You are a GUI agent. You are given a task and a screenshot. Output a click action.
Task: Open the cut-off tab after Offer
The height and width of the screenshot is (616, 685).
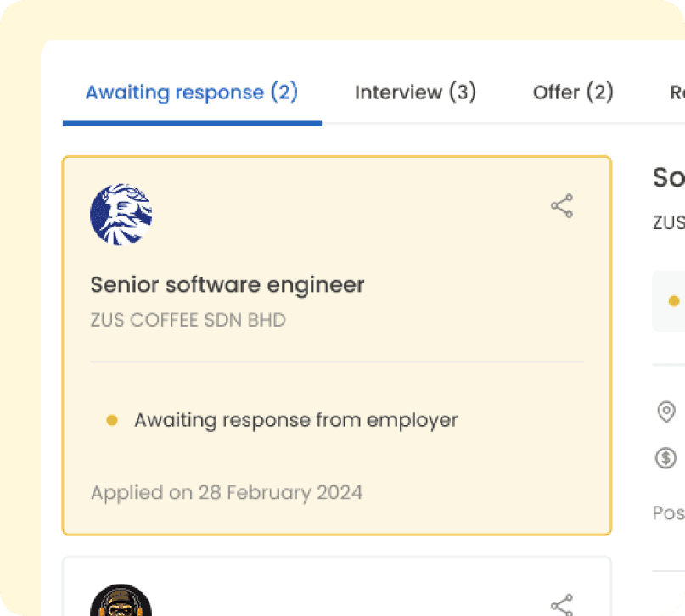[x=677, y=92]
